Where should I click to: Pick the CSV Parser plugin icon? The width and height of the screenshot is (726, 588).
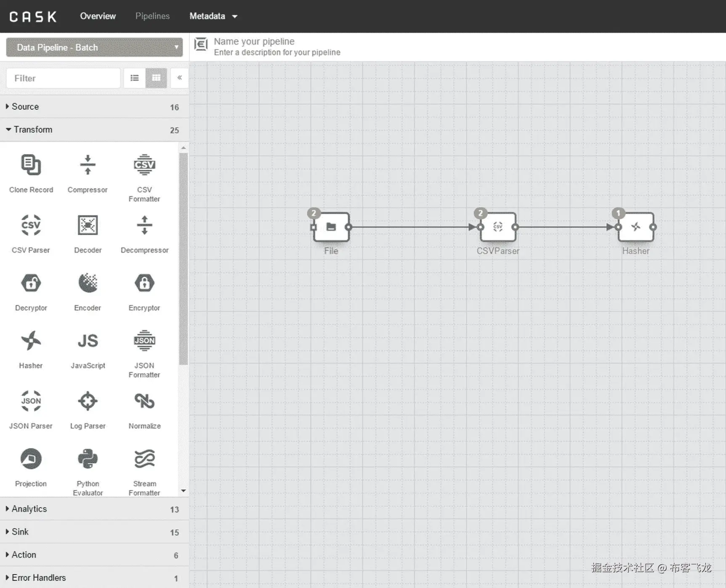(x=31, y=225)
